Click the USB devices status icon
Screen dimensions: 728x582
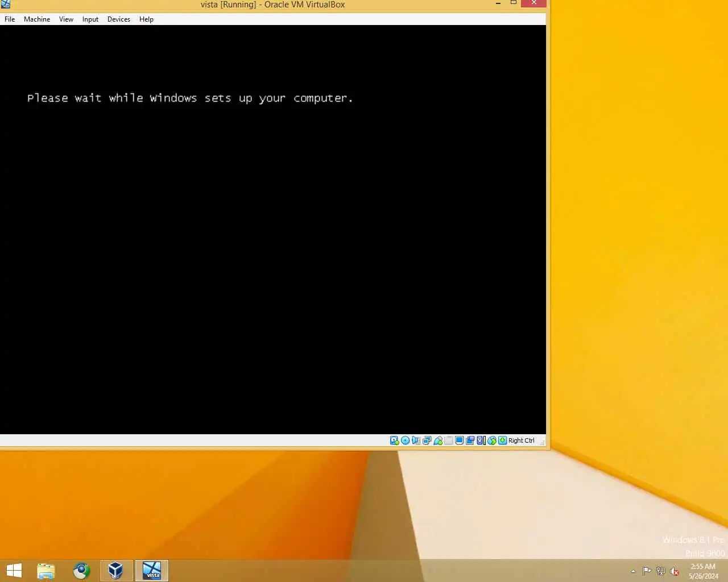(x=438, y=440)
